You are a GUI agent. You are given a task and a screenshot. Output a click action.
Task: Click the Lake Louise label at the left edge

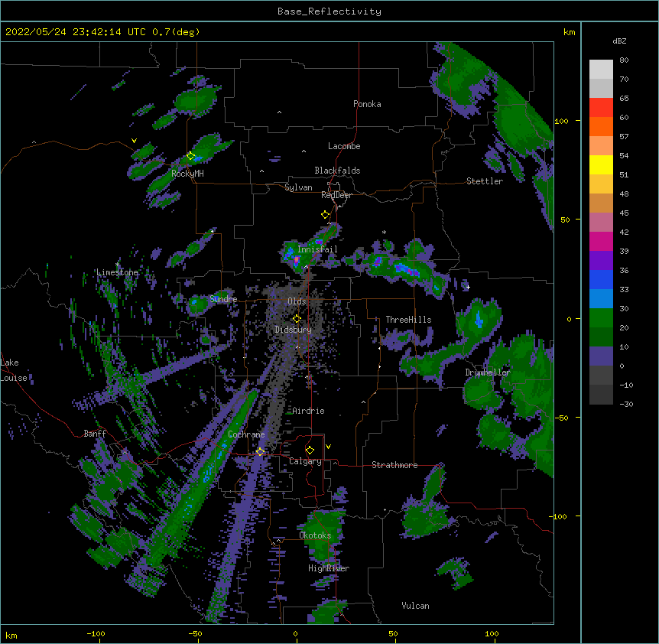(x=14, y=370)
